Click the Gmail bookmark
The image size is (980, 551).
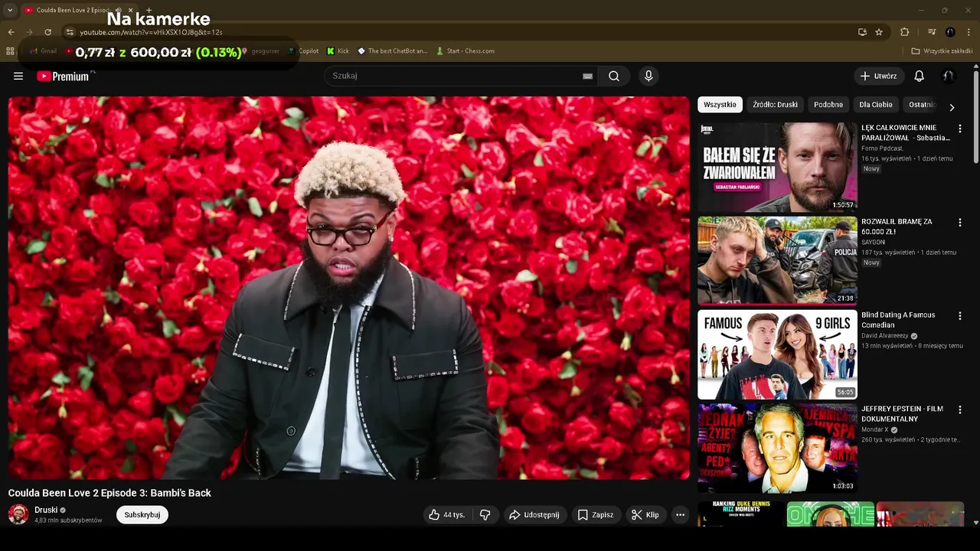(x=43, y=51)
